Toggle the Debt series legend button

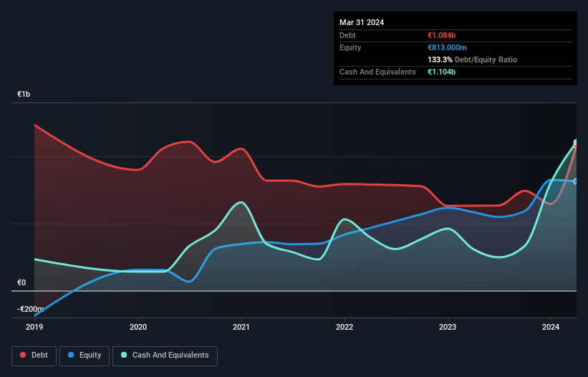click(x=34, y=355)
